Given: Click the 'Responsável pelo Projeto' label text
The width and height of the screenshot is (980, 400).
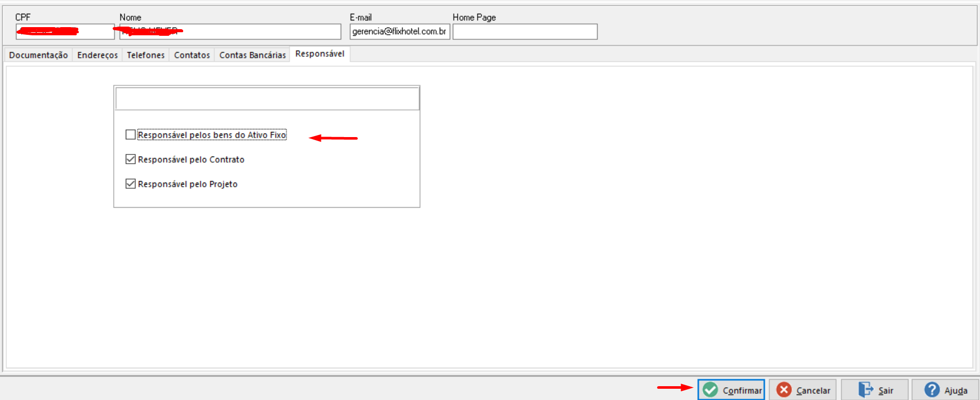Looking at the screenshot, I should click(x=187, y=184).
